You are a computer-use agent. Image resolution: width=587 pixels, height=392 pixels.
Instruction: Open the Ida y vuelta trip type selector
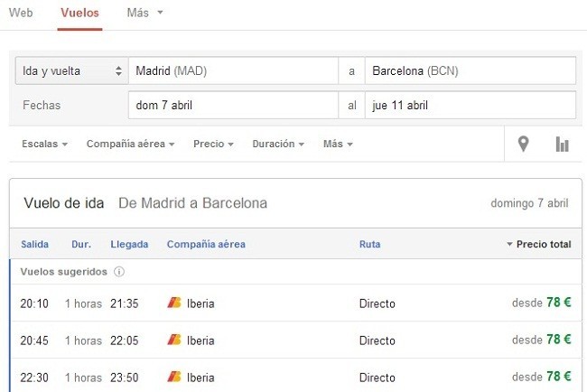pyautogui.click(x=72, y=70)
